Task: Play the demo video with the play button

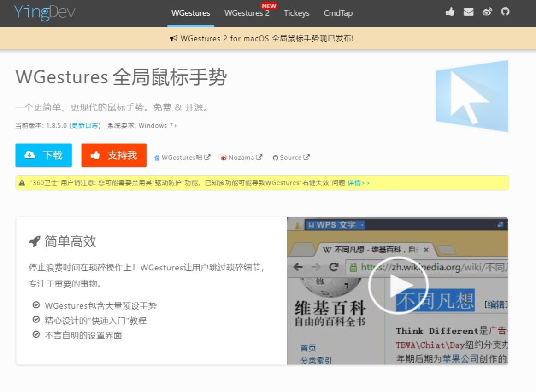Action: 398,285
